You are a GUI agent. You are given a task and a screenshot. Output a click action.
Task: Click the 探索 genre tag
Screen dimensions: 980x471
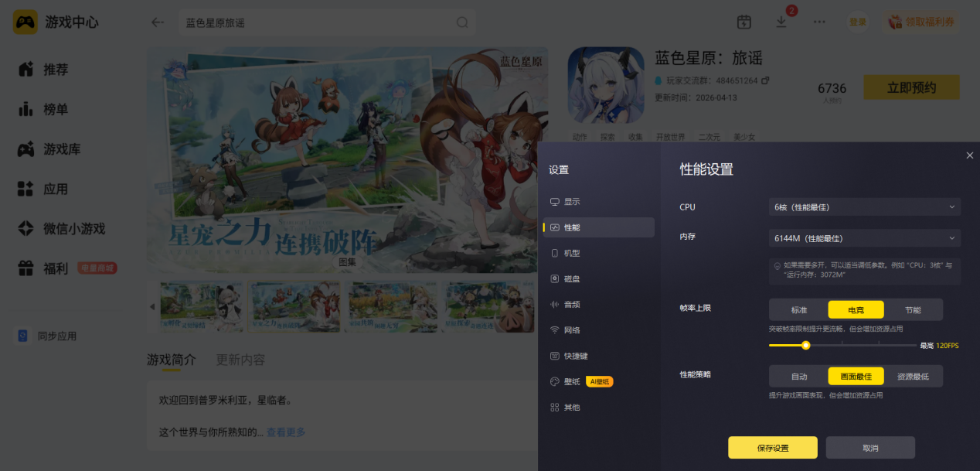[607, 137]
